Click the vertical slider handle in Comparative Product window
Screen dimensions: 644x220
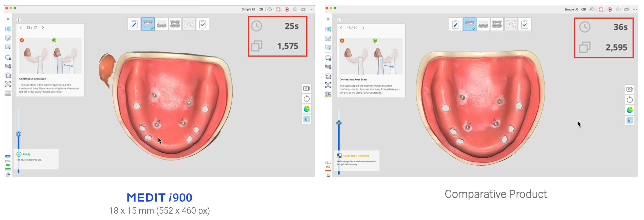pos(339,123)
